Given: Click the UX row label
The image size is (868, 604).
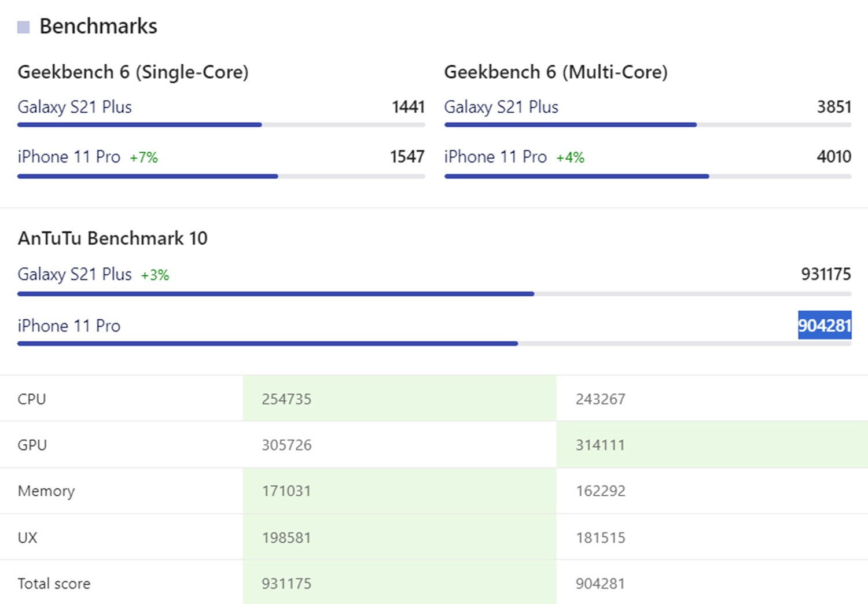Looking at the screenshot, I should tap(27, 537).
